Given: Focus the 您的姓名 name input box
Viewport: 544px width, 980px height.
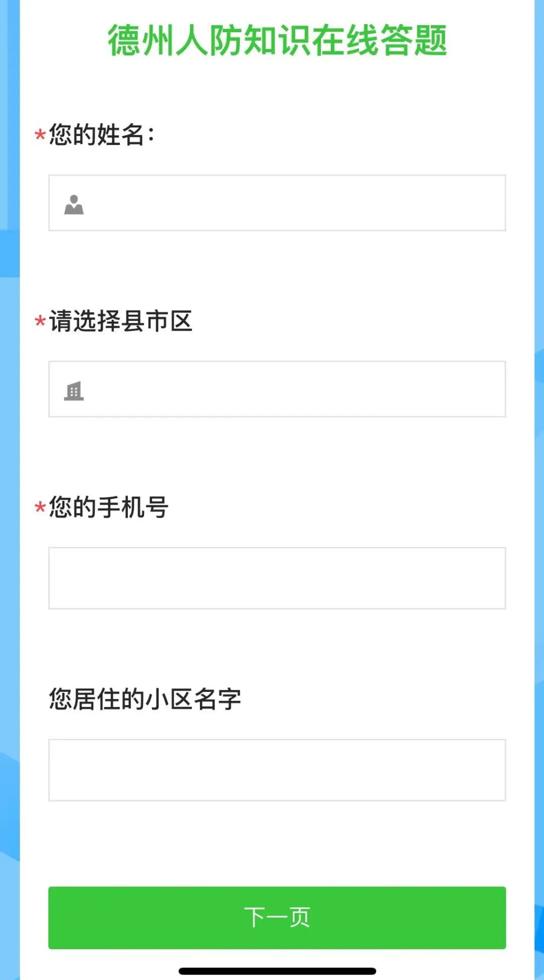Looking at the screenshot, I should point(277,203).
